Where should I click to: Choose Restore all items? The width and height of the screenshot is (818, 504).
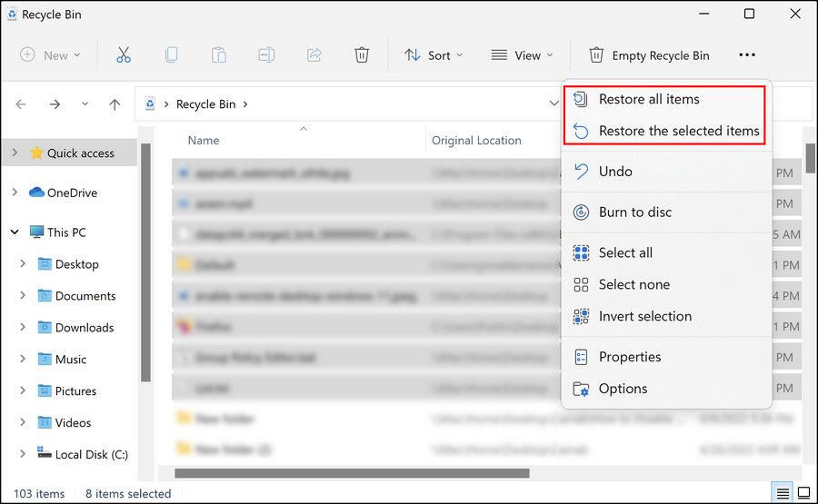pyautogui.click(x=664, y=99)
